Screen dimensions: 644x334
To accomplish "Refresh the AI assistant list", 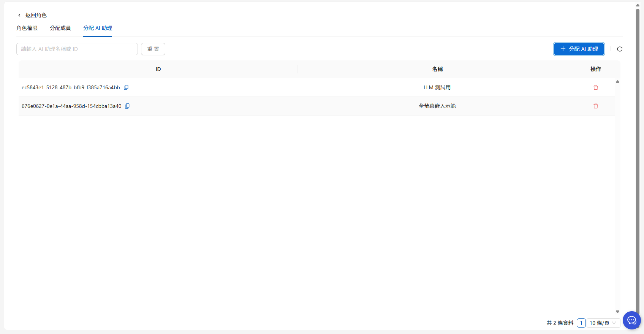I will click(x=619, y=49).
